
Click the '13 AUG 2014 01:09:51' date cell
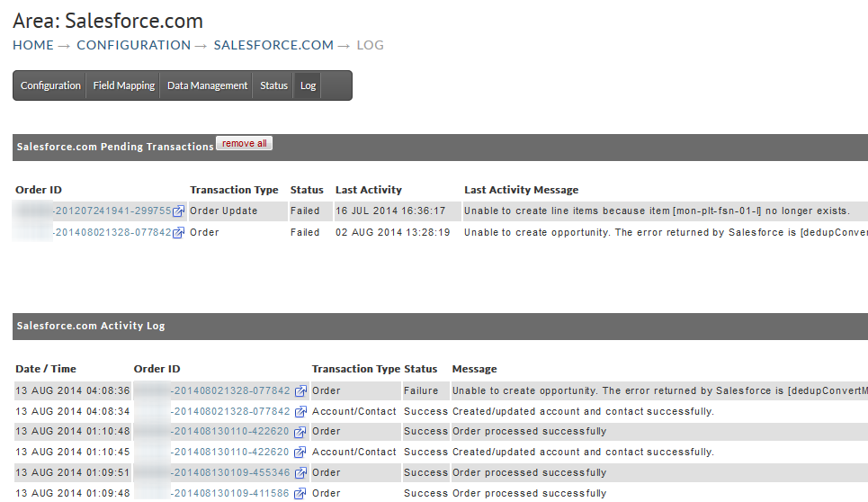pyautogui.click(x=73, y=472)
